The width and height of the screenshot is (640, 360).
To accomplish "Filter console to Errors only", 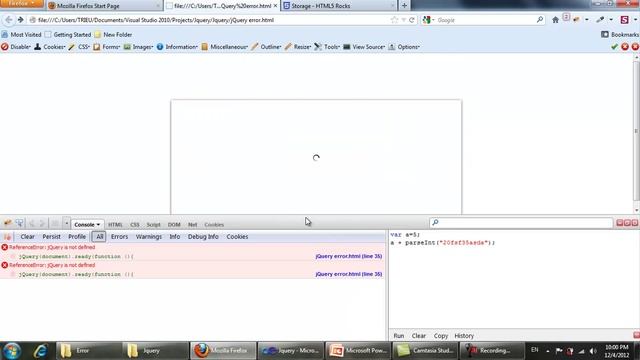I will [119, 237].
